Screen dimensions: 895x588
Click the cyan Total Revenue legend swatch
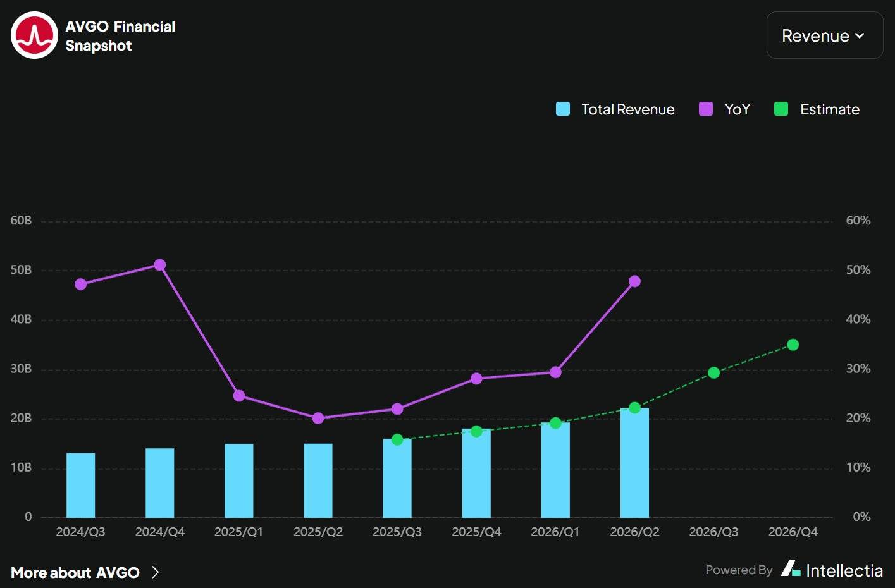(562, 109)
